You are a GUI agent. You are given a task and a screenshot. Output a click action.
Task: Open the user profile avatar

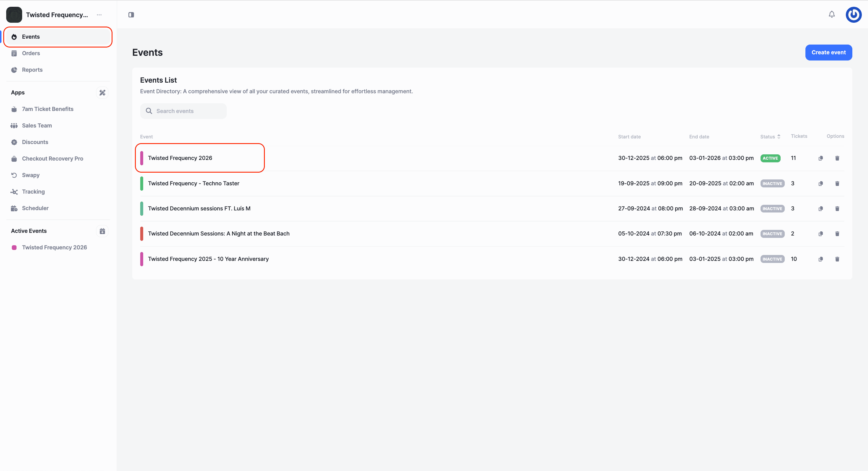853,14
